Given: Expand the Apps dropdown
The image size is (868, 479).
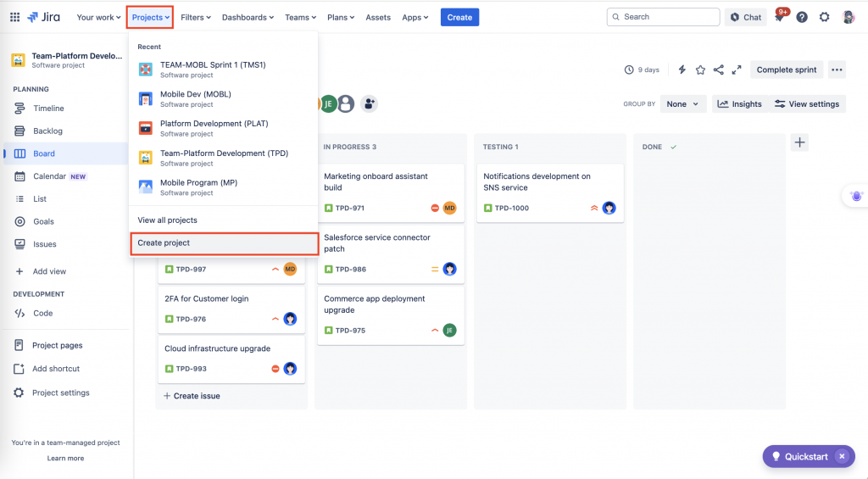Looking at the screenshot, I should click(x=415, y=17).
